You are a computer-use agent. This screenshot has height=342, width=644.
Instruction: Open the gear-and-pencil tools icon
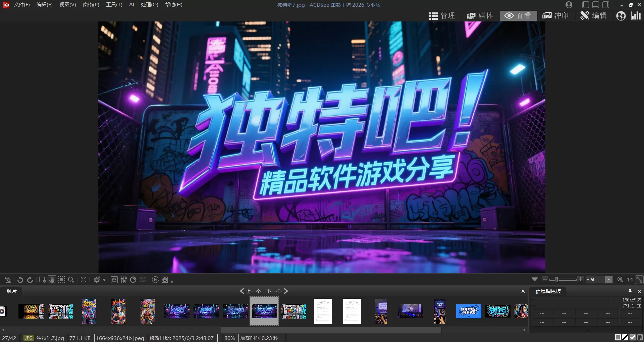[97, 280]
